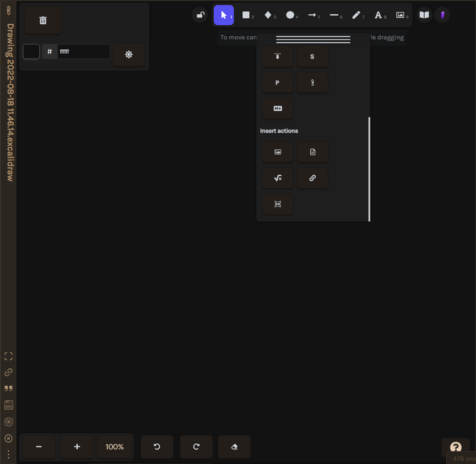Screen dimensions: 476x464
Task: Undo the last action
Action: tap(157, 447)
